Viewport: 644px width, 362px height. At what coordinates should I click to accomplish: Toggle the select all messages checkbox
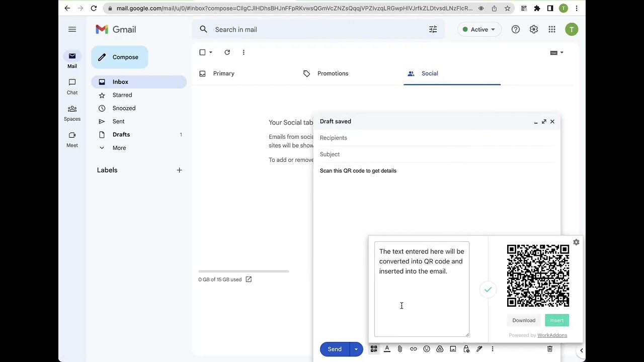point(202,52)
